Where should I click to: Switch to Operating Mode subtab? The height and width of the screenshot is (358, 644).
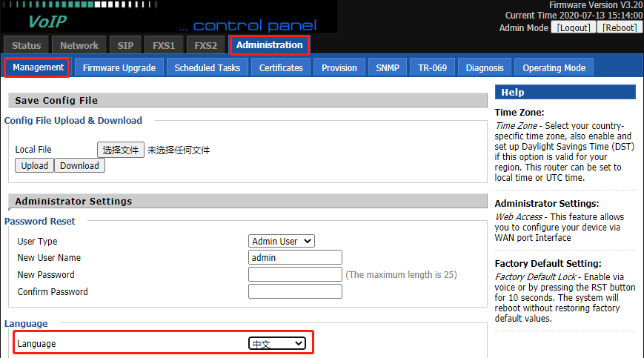(554, 67)
